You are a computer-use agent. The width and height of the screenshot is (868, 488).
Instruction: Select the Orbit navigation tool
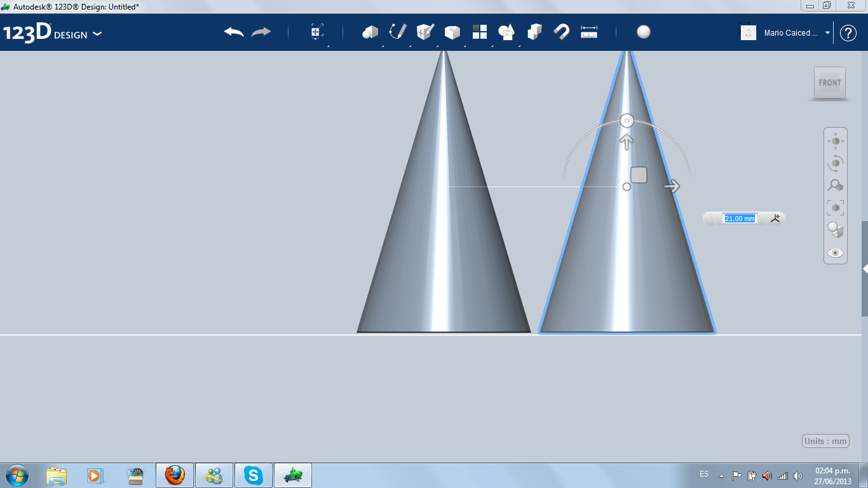pos(836,163)
